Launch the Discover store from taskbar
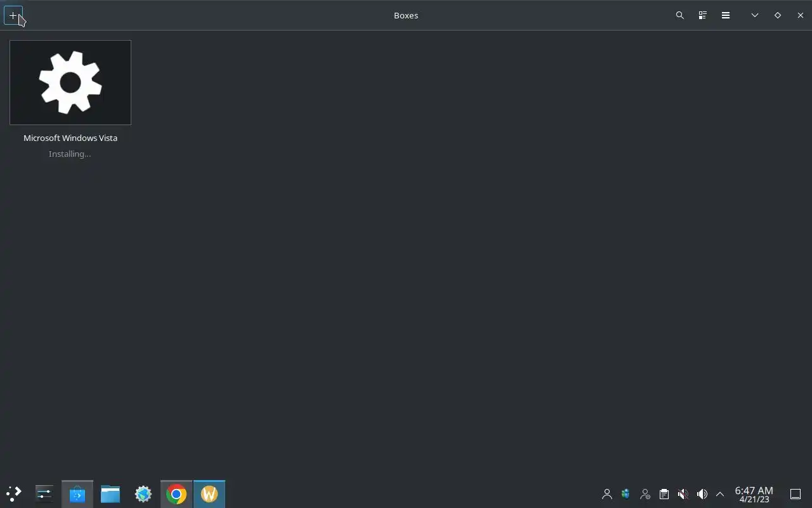 (x=77, y=494)
